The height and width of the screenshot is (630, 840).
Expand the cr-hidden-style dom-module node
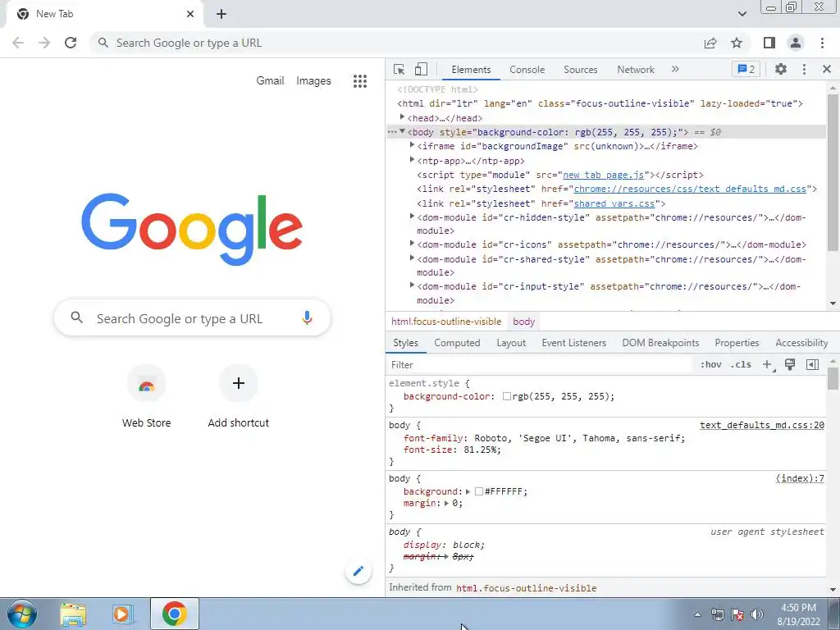[x=412, y=217]
